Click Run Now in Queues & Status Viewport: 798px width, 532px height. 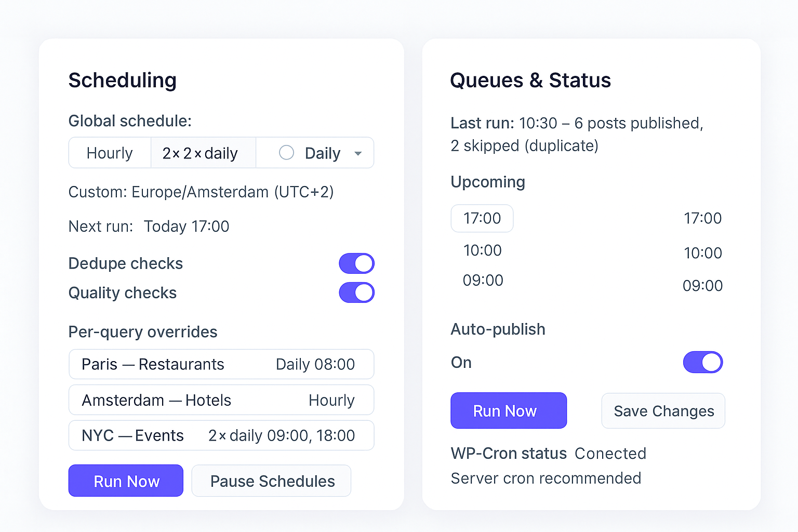[x=508, y=411]
